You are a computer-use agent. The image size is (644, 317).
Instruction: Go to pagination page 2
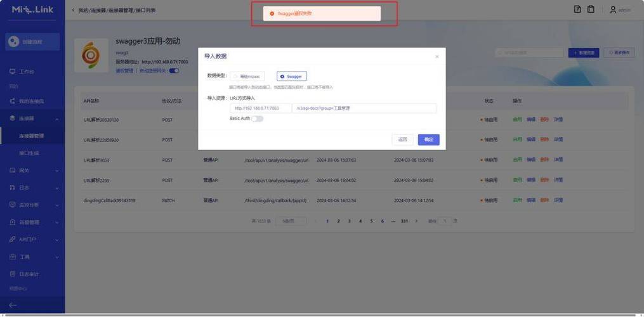338,221
